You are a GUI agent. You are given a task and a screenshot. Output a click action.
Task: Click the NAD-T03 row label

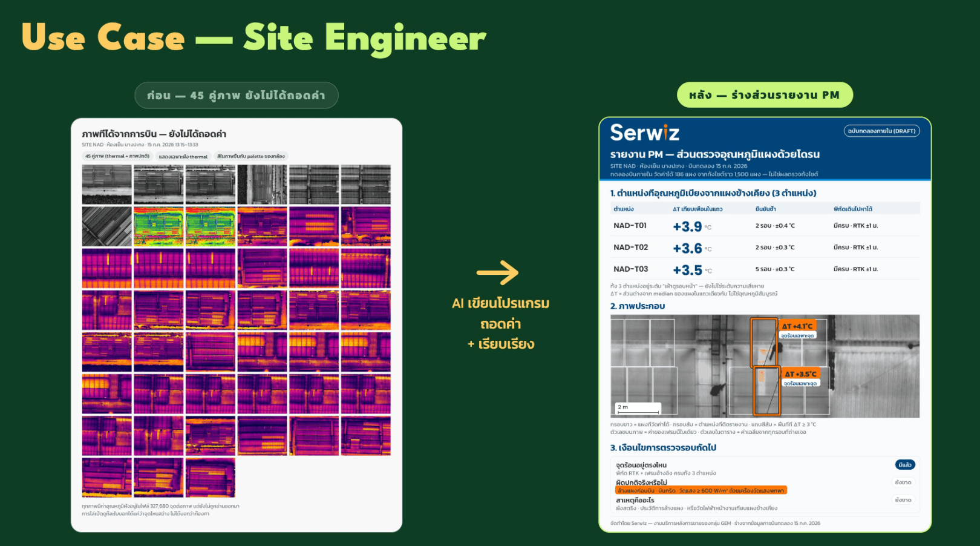(630, 269)
